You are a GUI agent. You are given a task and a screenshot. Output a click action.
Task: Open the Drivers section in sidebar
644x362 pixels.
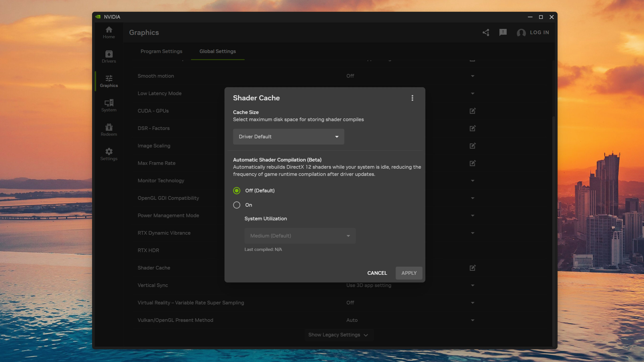[109, 57]
